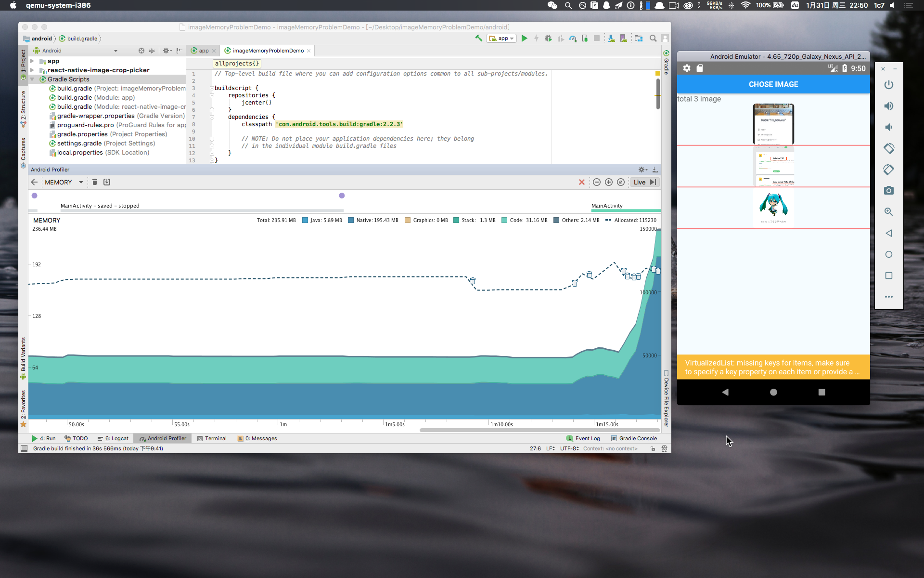The height and width of the screenshot is (578, 924).
Task: Click the Make Project hammer icon
Action: (478, 38)
